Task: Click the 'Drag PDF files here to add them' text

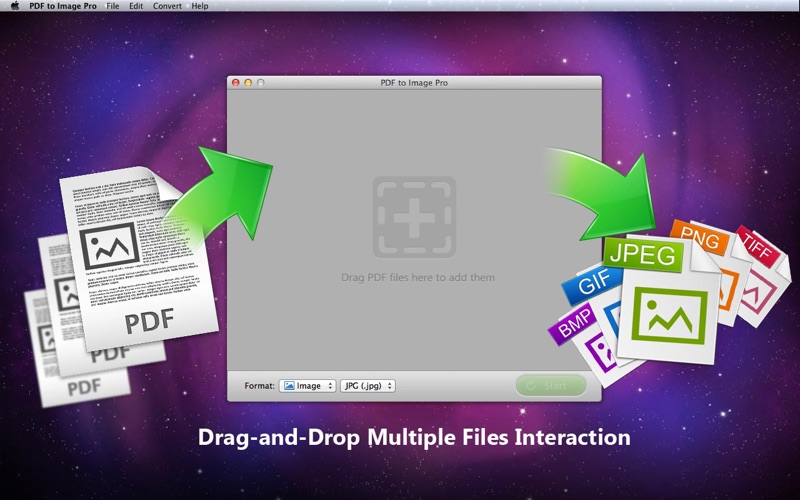Action: (418, 278)
